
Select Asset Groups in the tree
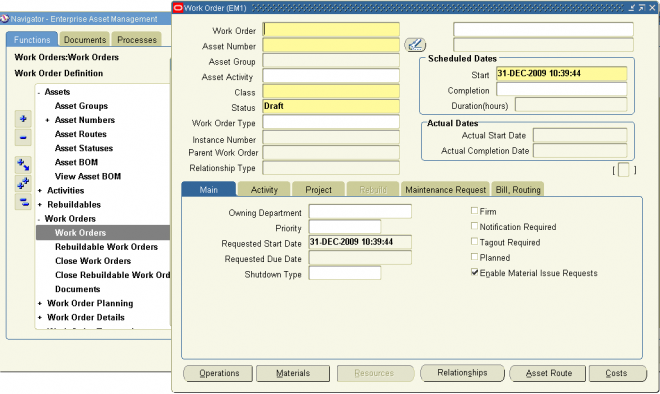click(81, 106)
